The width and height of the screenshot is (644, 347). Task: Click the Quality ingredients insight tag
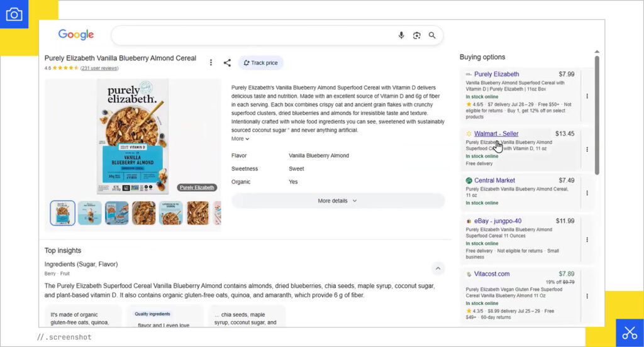[x=152, y=314]
